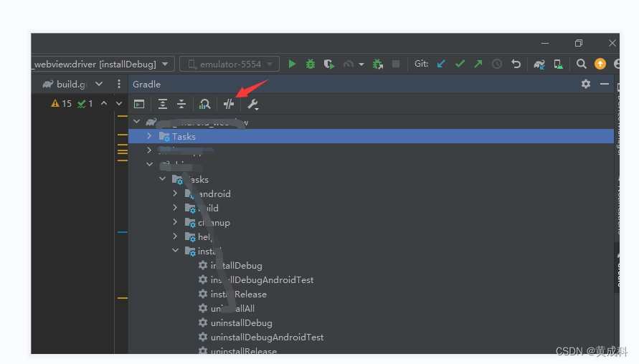Open Gradle build tool settings wrench
Image resolution: width=639 pixels, height=364 pixels.
(x=252, y=105)
